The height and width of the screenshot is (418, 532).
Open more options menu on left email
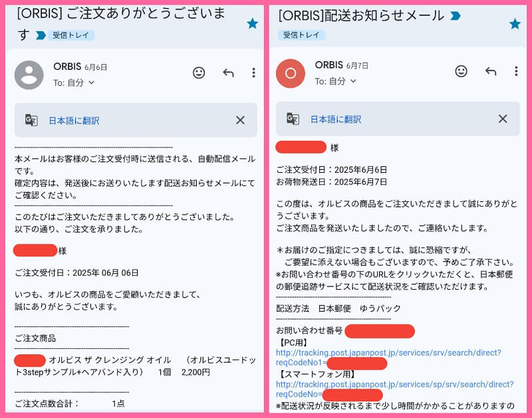(x=253, y=72)
